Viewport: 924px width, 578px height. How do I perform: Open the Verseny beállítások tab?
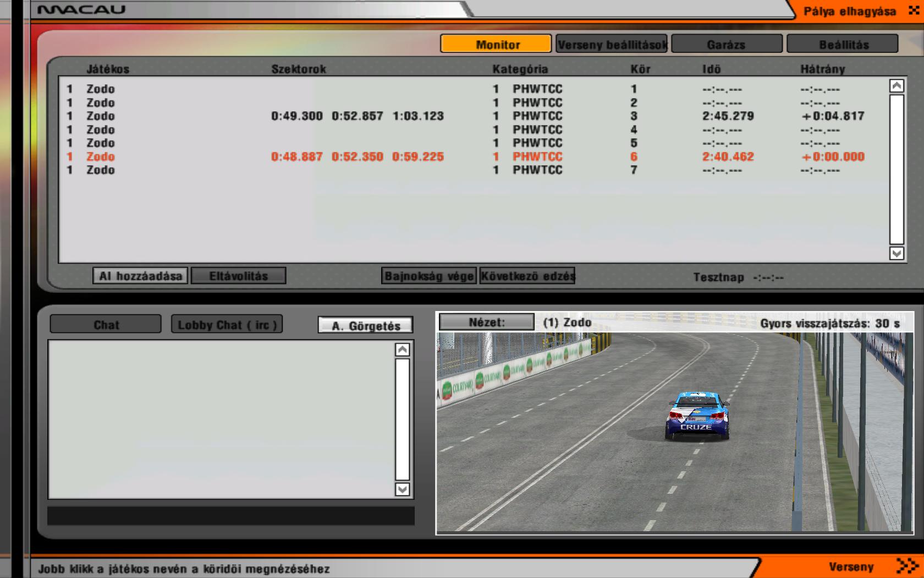[612, 44]
